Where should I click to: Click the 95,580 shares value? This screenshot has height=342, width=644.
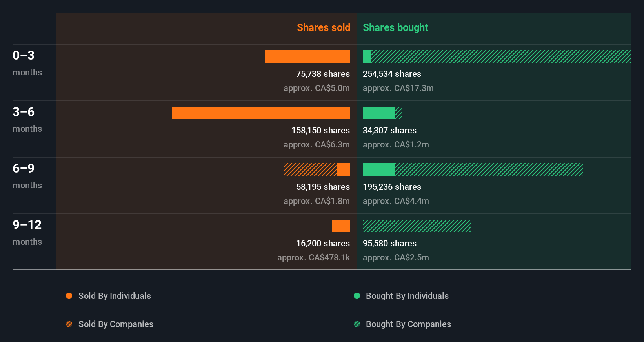pyautogui.click(x=389, y=243)
